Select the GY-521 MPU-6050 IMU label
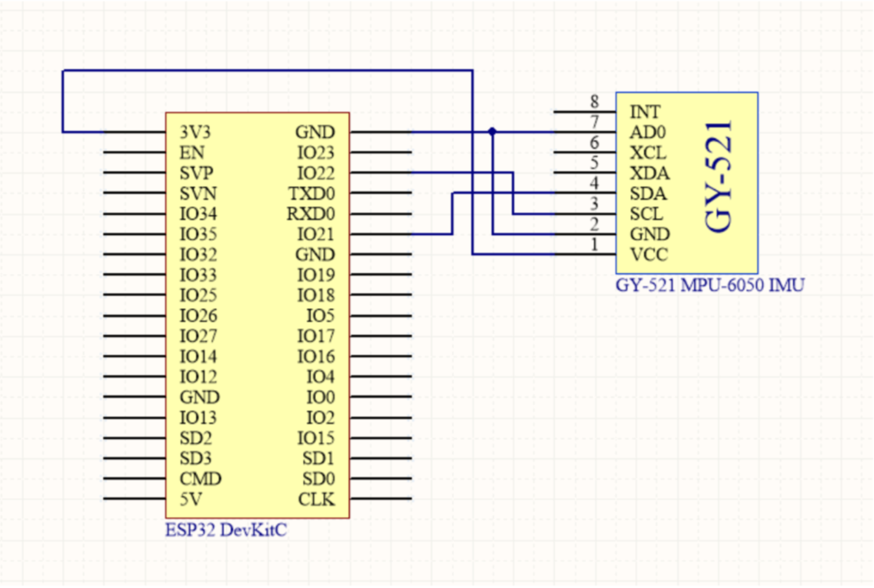Image resolution: width=874 pixels, height=588 pixels. [x=710, y=285]
